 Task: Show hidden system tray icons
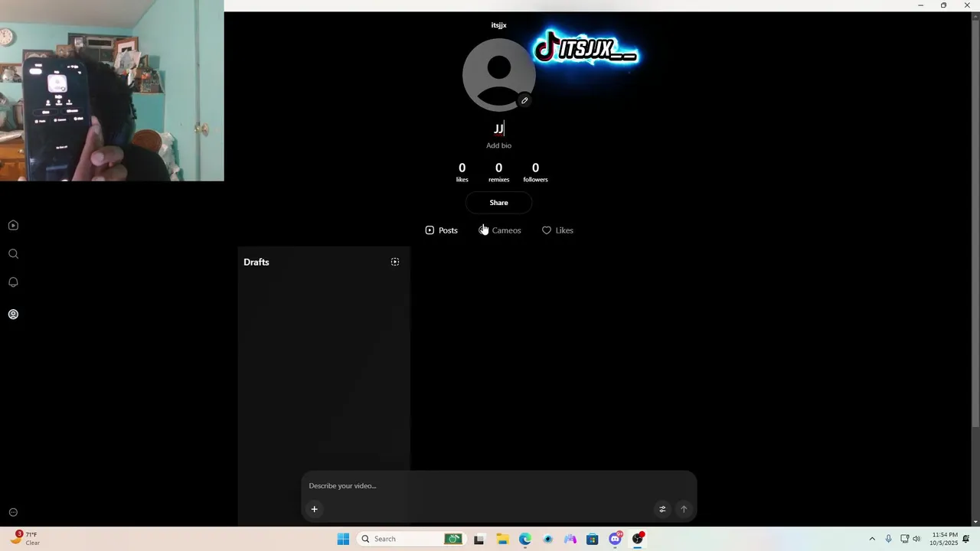point(871,539)
